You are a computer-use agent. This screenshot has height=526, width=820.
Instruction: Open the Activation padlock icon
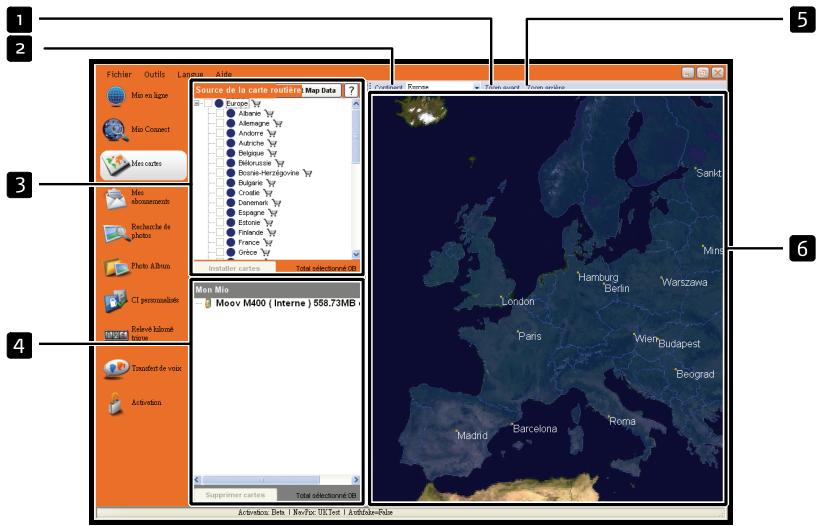tap(115, 403)
